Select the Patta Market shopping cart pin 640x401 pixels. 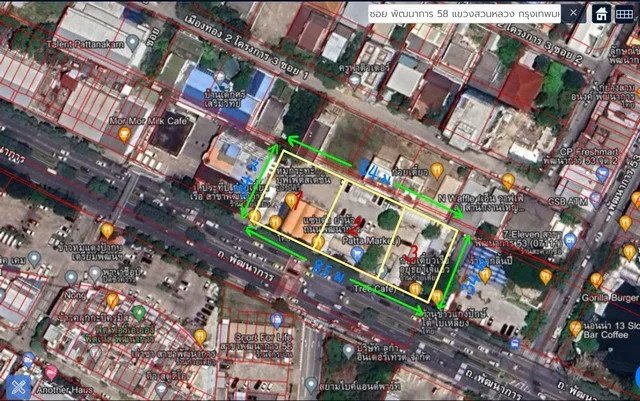(358, 254)
